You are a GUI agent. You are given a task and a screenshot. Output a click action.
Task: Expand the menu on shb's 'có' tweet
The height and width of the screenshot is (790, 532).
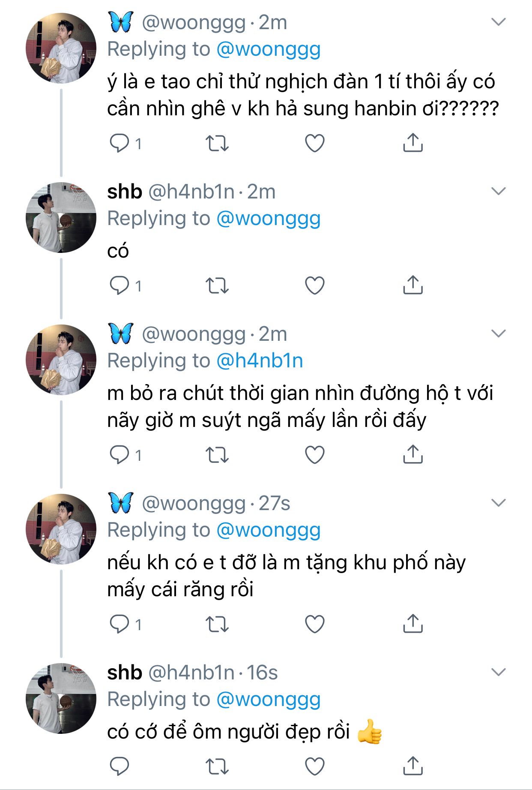499,191
